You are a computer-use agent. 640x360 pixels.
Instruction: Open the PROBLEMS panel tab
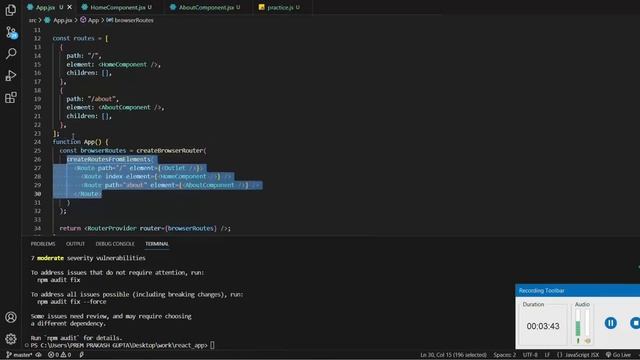pos(43,244)
